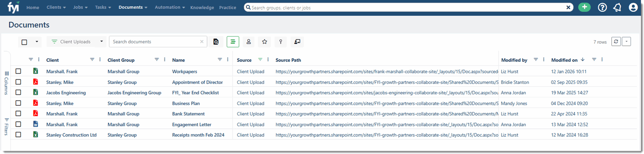
Task: Refresh the documents list
Action: pos(616,42)
